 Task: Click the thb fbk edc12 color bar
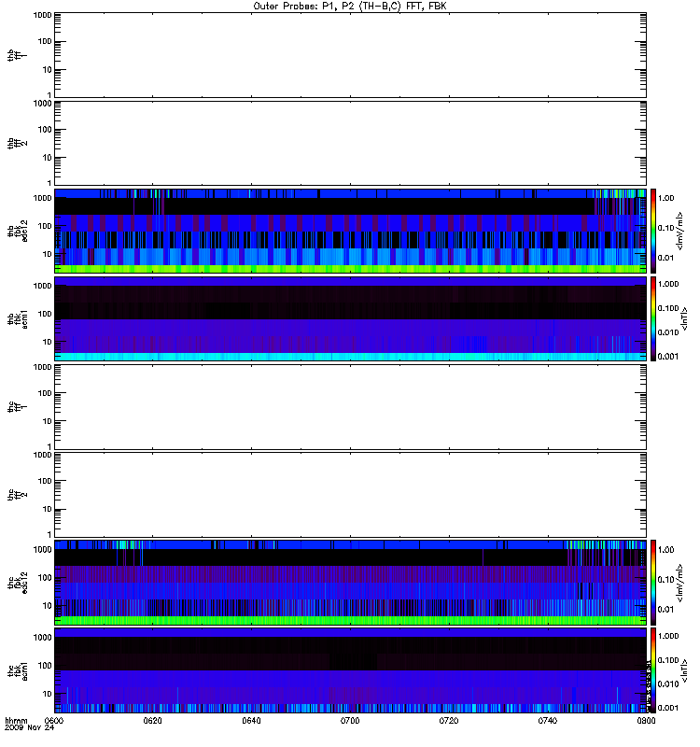[653, 231]
